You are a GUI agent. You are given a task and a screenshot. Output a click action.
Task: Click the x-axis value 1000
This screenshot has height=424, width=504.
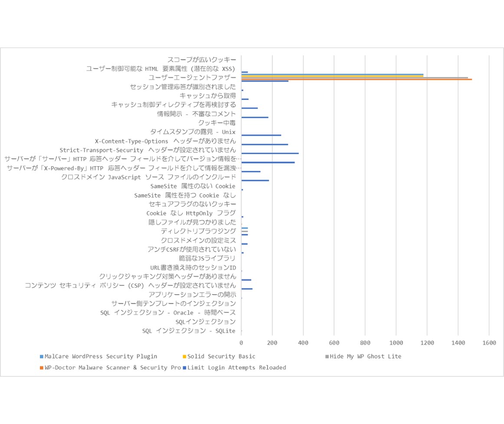[396, 343]
